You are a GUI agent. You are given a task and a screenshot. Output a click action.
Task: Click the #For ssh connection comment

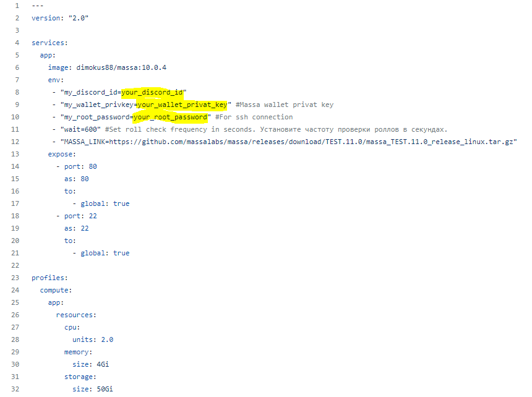coord(254,117)
